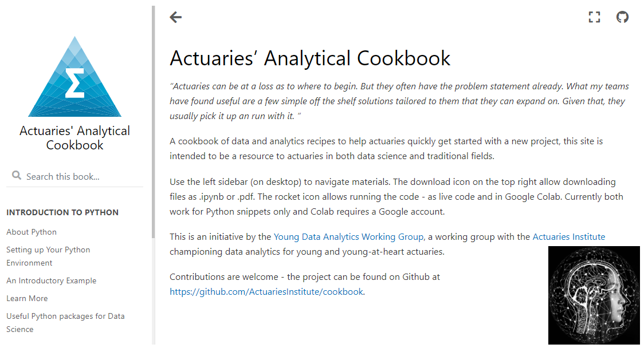Viewport: 644px width, 348px height.
Task: Click the back arrow sidebar toggle
Action: point(176,17)
